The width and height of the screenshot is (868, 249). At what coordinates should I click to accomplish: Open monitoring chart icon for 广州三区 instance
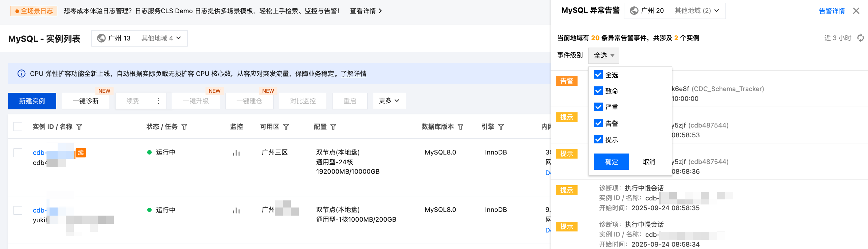tap(236, 153)
